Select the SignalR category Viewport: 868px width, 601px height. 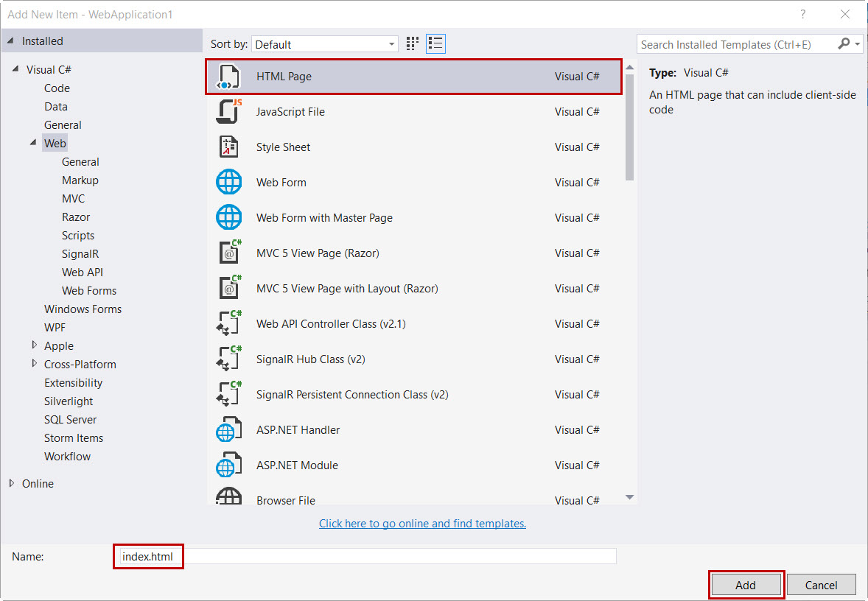pyautogui.click(x=80, y=253)
